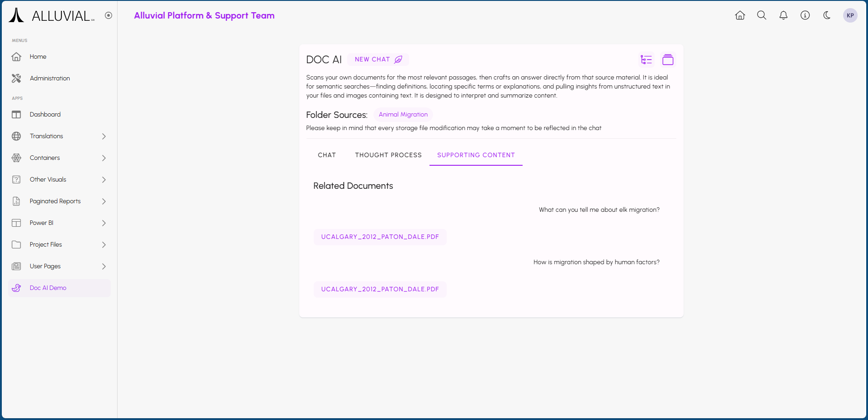Open notifications bell icon
The height and width of the screenshot is (420, 868).
(x=783, y=15)
